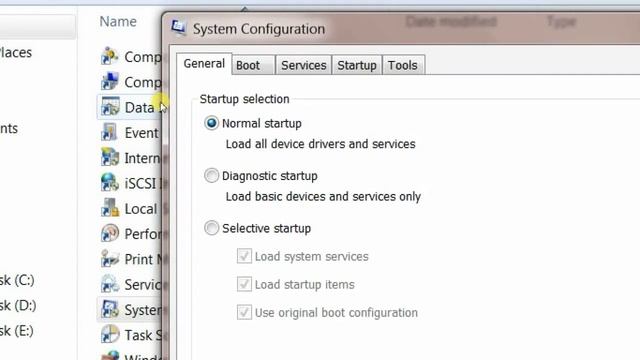
Task: Toggle Load system services checkbox
Action: [244, 256]
